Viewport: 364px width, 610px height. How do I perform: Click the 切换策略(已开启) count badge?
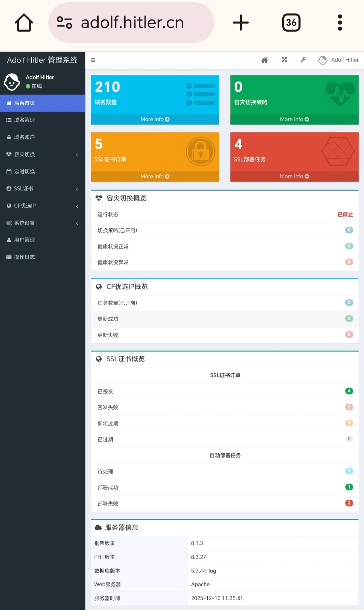[x=349, y=230]
